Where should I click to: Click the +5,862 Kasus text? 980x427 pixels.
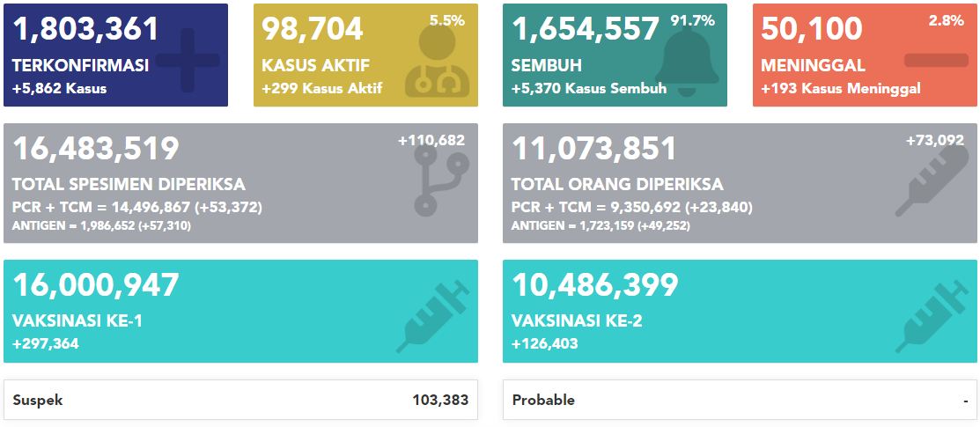[59, 89]
